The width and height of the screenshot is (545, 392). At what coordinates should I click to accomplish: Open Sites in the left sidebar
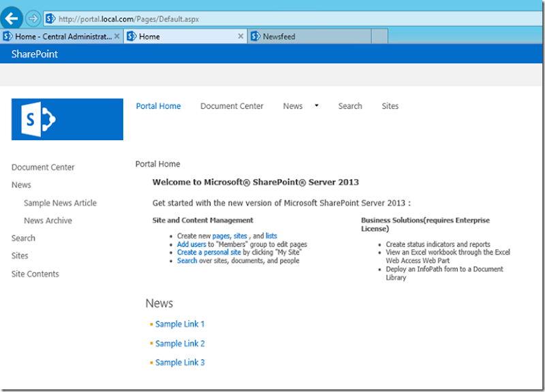(x=20, y=256)
